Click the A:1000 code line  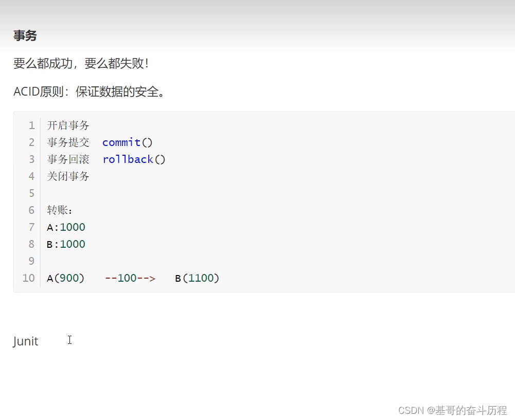(x=66, y=227)
